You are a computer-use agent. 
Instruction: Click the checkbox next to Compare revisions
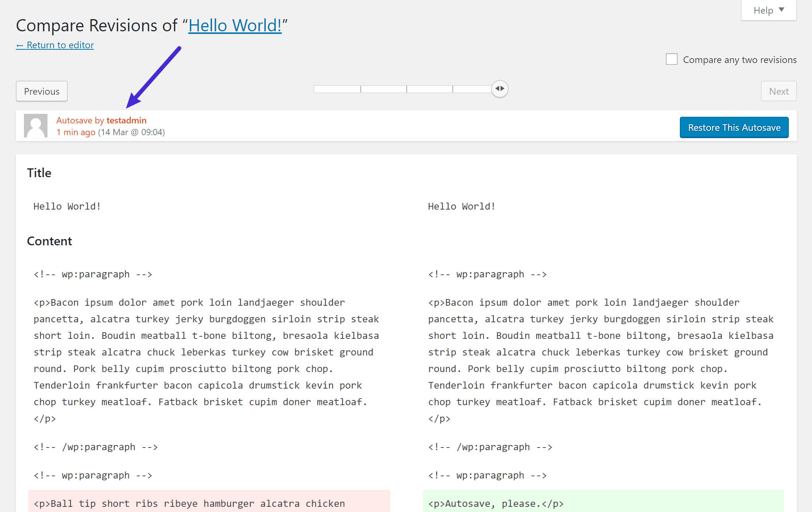pos(672,59)
